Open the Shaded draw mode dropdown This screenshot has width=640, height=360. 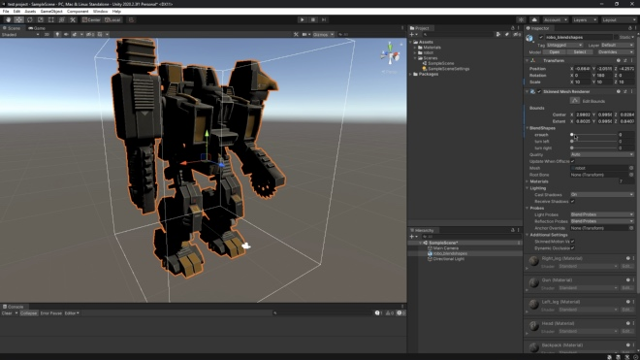pyautogui.click(x=20, y=35)
